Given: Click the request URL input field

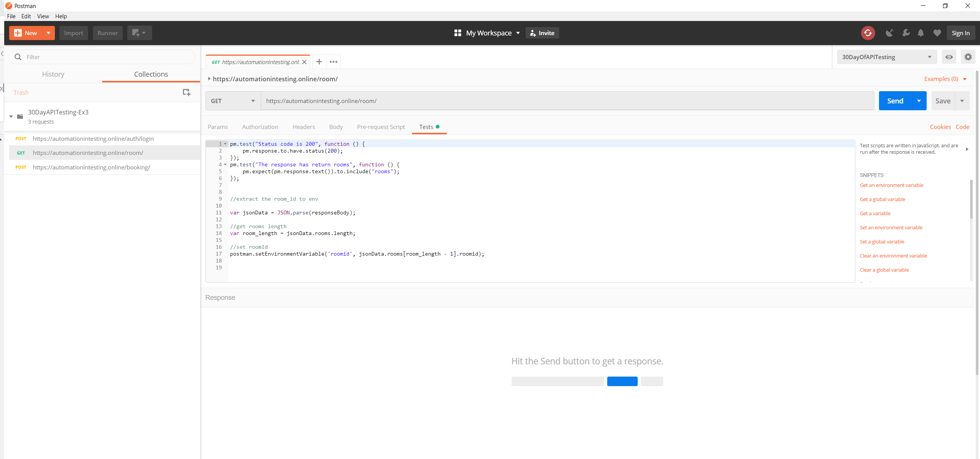Looking at the screenshot, I should coord(567,101).
